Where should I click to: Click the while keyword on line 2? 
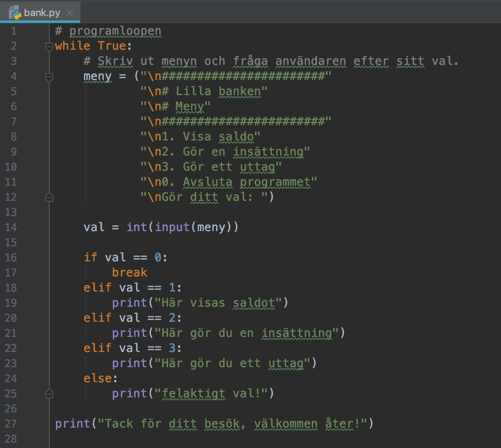point(72,46)
